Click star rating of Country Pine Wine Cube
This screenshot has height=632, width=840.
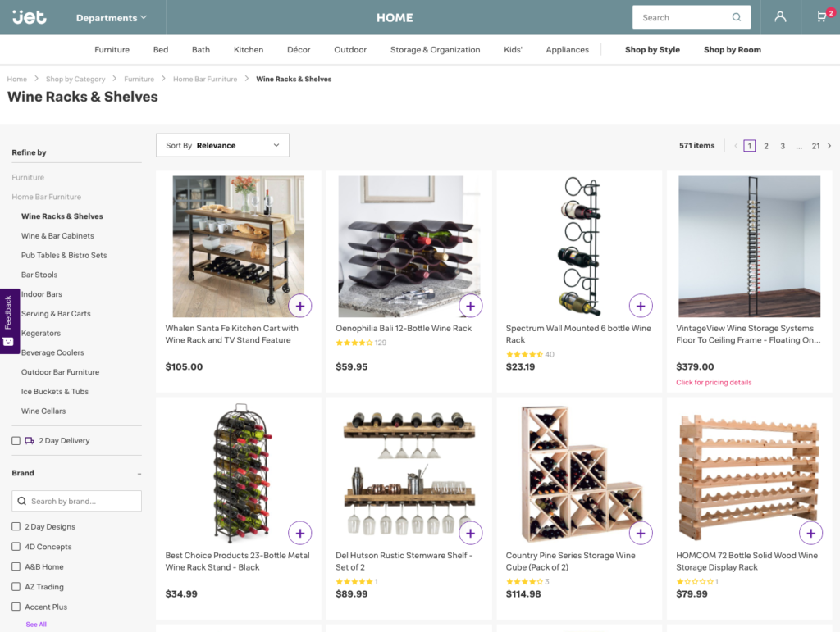tap(524, 582)
